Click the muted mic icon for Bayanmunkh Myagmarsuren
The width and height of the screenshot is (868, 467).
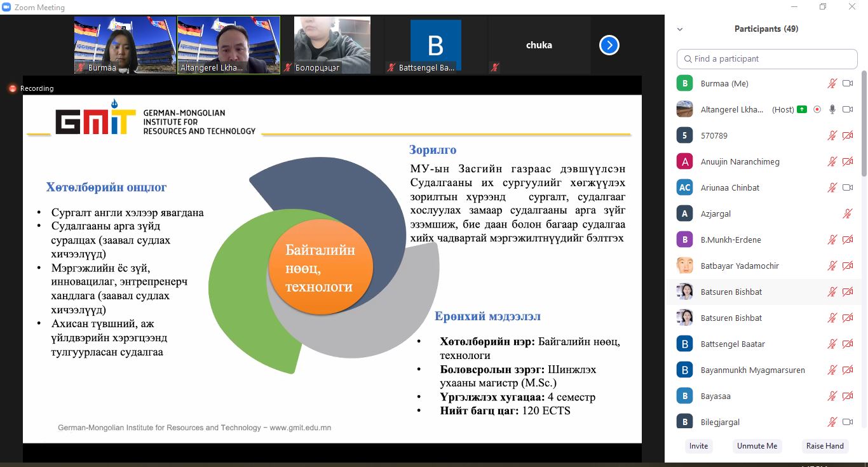coord(832,370)
